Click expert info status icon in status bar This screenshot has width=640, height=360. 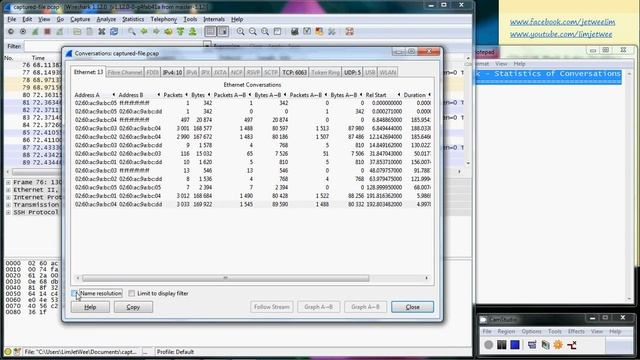tap(8, 351)
